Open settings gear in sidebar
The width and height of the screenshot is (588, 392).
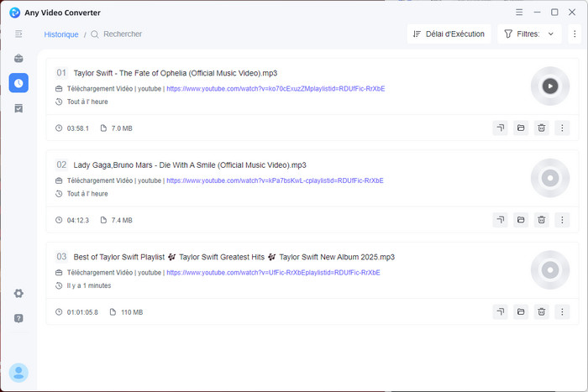click(18, 293)
